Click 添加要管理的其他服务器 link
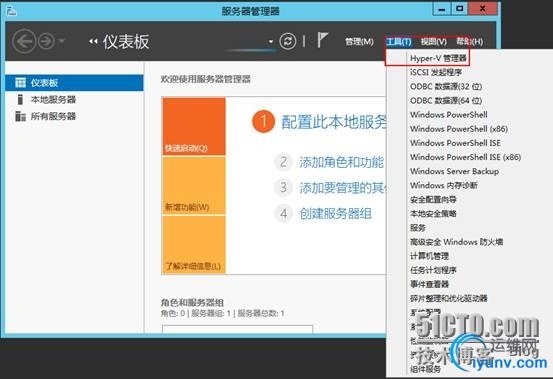This screenshot has height=379, width=553. (x=343, y=188)
